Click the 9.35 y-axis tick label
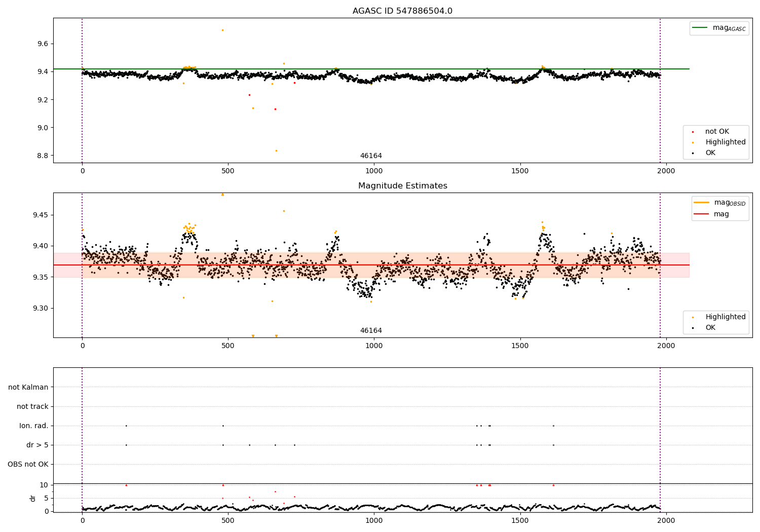The height and width of the screenshot is (532, 760). 41,277
